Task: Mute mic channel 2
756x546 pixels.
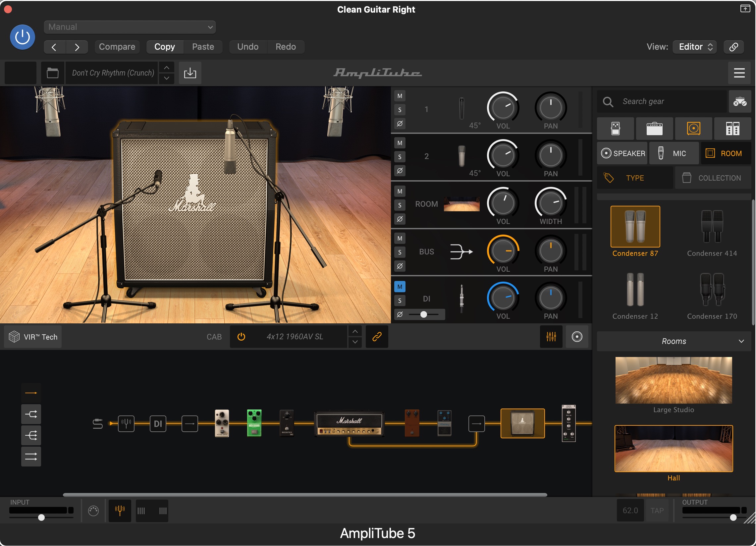Action: tap(400, 143)
